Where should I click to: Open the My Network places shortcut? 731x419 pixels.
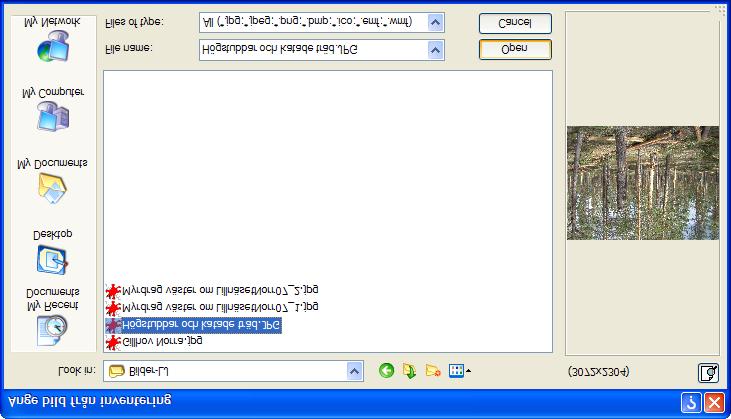click(53, 40)
